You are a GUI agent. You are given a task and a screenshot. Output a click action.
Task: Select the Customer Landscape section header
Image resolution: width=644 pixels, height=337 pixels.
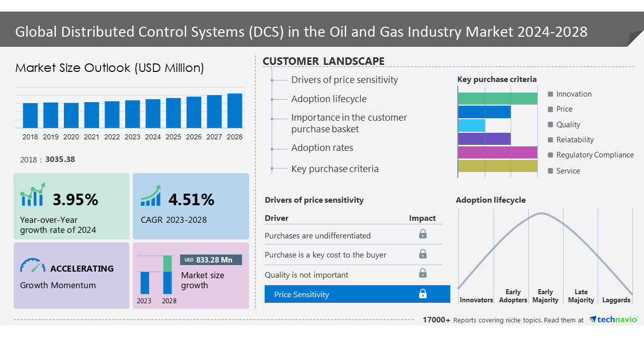pyautogui.click(x=324, y=61)
